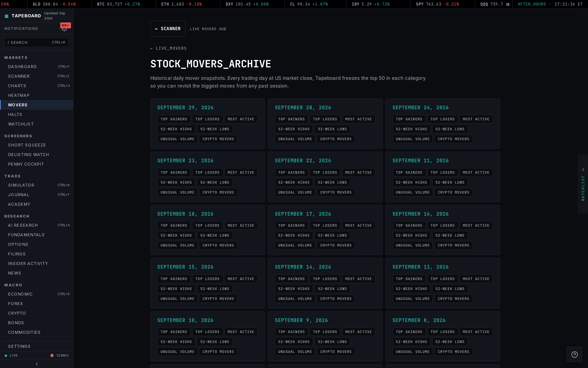Click the BTC ticker quote
Image resolution: width=588 pixels, height=368 pixels.
coord(119,4)
